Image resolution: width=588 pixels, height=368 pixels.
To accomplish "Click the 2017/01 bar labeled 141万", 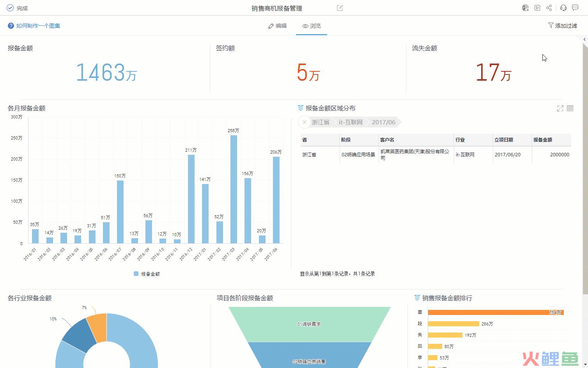I will coord(205,214).
